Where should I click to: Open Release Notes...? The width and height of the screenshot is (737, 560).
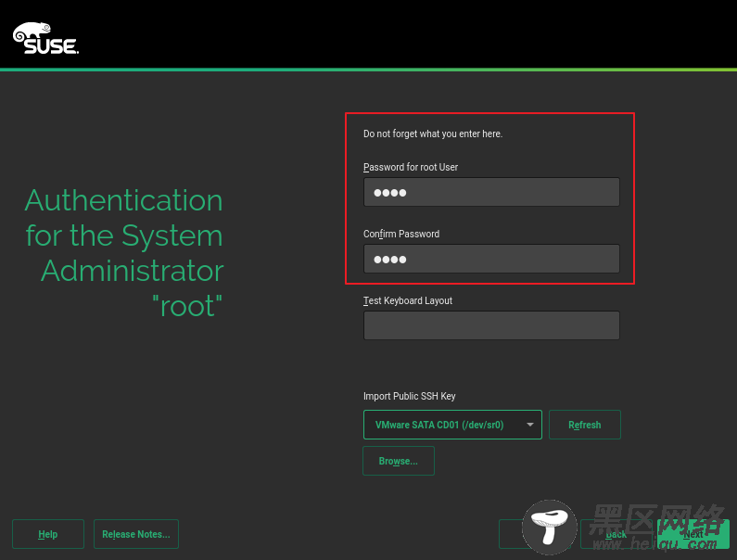[x=136, y=534]
